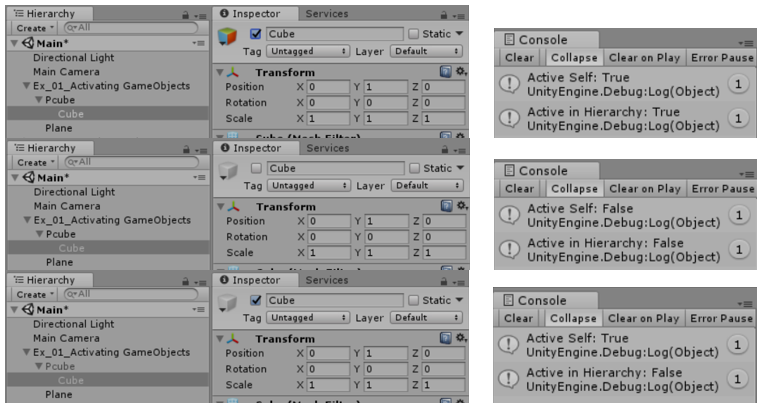Screen dimensions: 764x410
Task: Enable the Static checkbox in bottom Inspector
Action: tap(414, 300)
